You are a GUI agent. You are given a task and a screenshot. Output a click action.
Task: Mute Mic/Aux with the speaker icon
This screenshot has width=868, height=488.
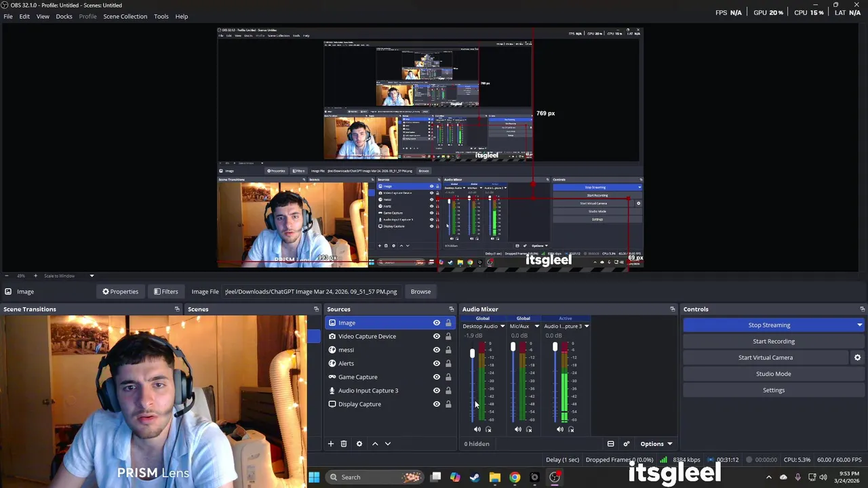point(518,429)
